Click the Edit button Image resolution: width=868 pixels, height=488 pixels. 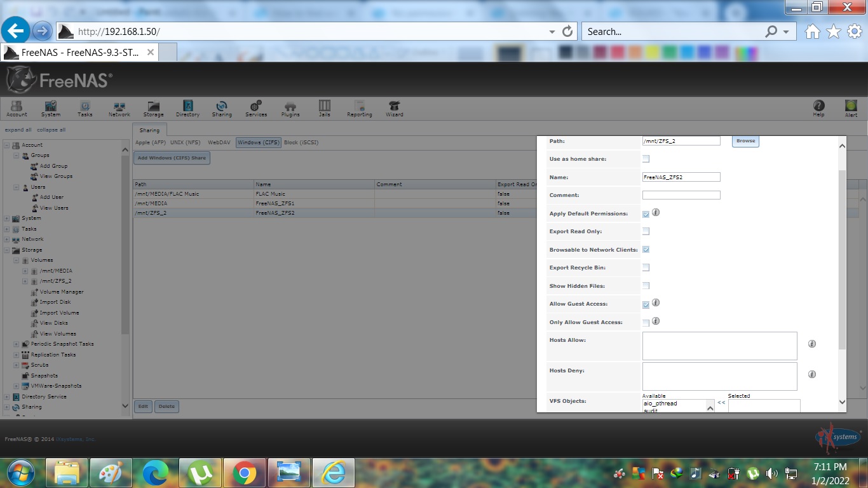[143, 406]
